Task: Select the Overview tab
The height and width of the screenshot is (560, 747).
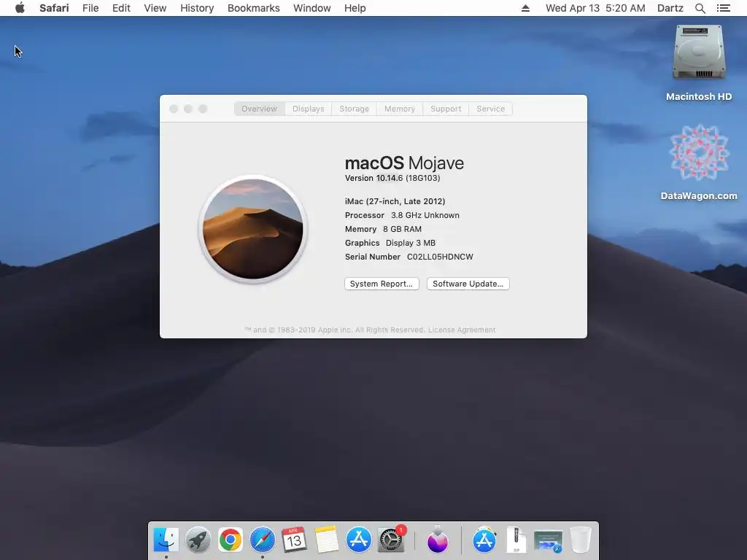Action: point(259,109)
